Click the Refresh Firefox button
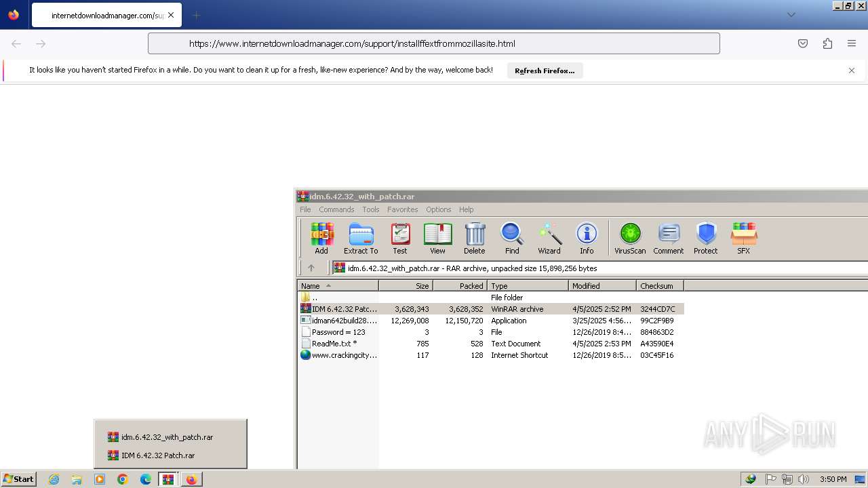The width and height of the screenshot is (868, 488). 545,70
